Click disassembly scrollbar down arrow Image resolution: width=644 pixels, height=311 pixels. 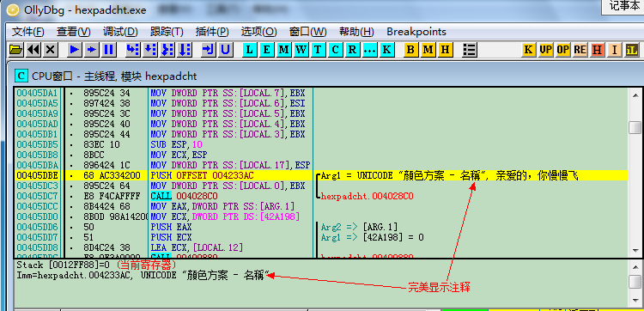(635, 250)
